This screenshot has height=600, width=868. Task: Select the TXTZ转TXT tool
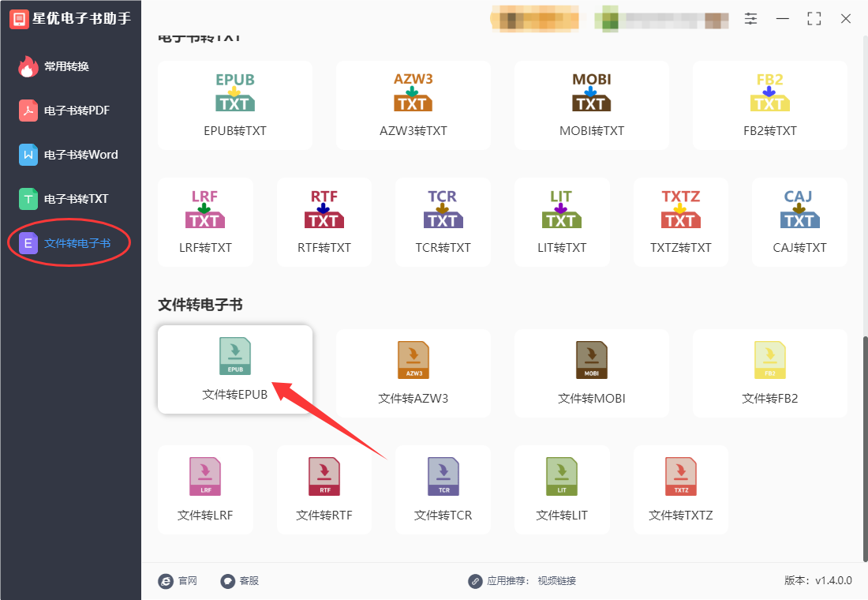pyautogui.click(x=680, y=222)
